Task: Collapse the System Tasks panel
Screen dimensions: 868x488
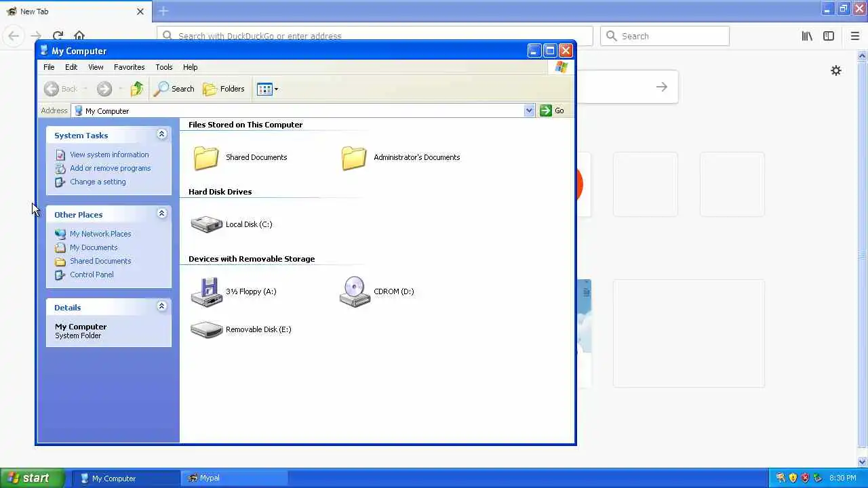Action: tap(161, 134)
